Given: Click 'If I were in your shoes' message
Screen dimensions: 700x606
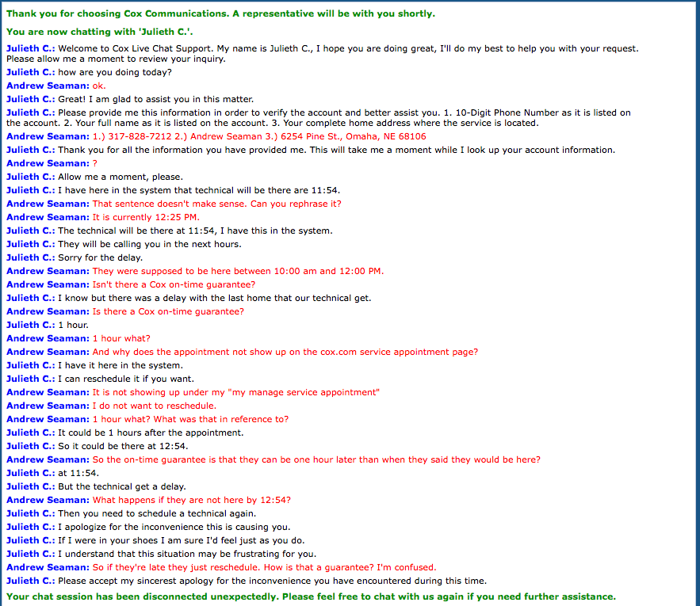Looking at the screenshot, I should point(155,540).
